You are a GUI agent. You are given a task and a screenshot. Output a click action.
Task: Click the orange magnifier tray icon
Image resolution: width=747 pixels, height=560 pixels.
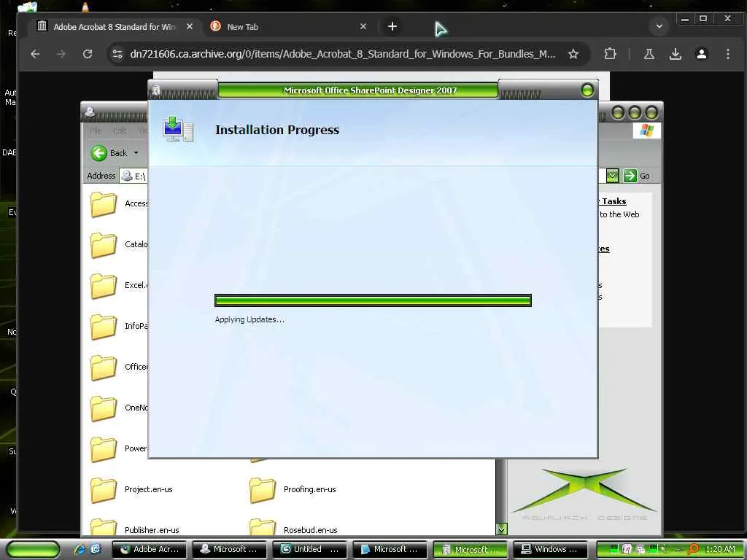tap(693, 549)
